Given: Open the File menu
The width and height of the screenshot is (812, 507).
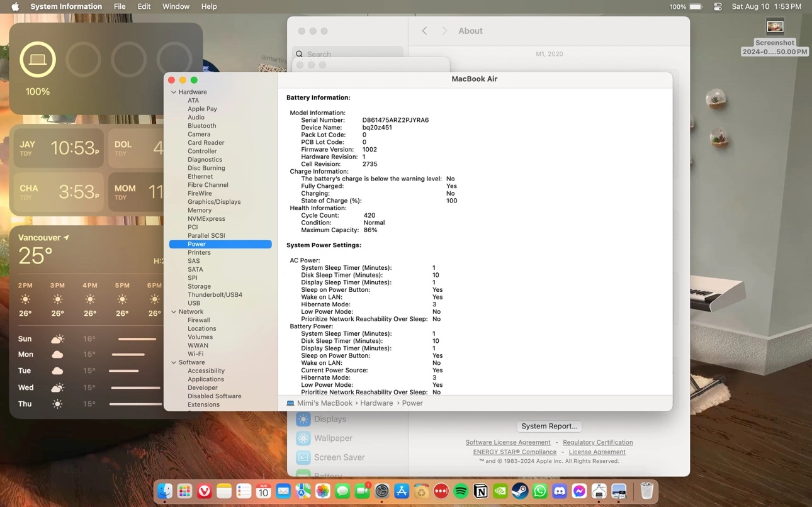Looking at the screenshot, I should pos(120,6).
